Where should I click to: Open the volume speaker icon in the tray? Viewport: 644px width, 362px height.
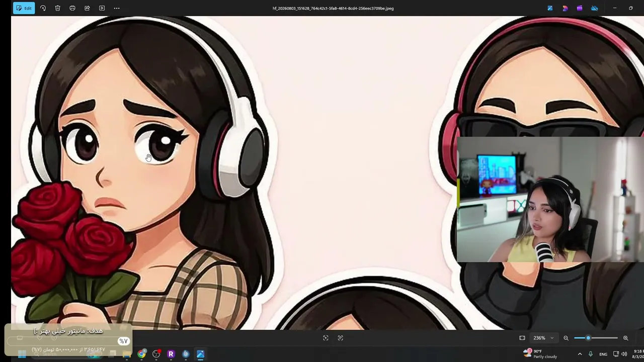click(x=624, y=354)
